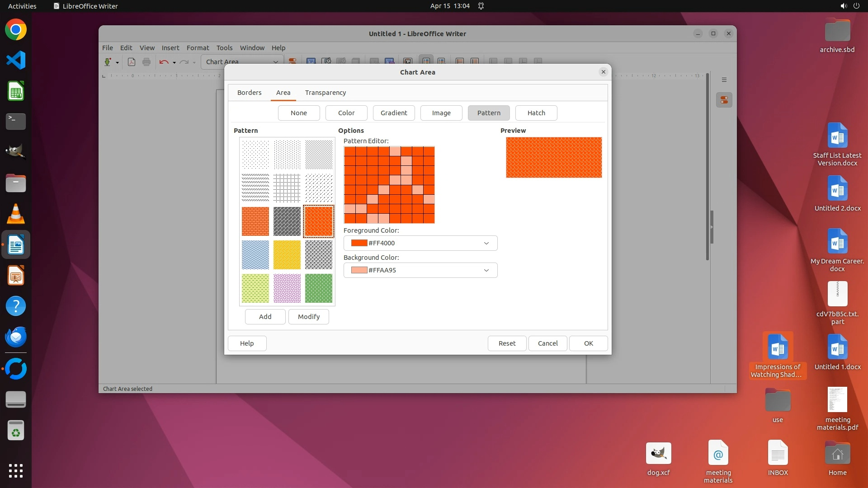Click the orange Properties sidebar deck icon

tap(724, 100)
